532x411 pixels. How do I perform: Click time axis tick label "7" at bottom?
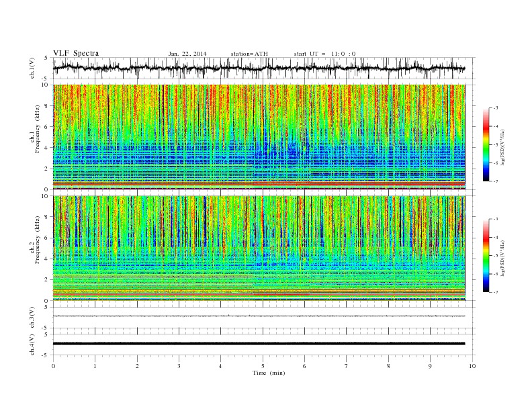[x=347, y=366]
